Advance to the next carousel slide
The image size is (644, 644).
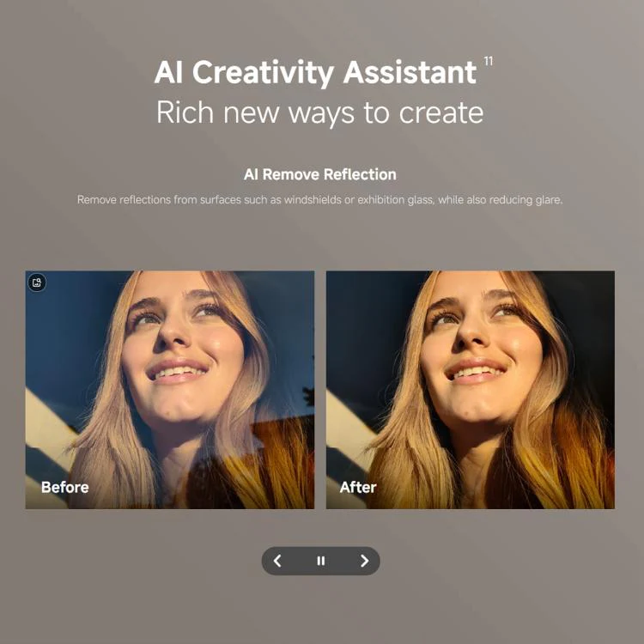[364, 561]
